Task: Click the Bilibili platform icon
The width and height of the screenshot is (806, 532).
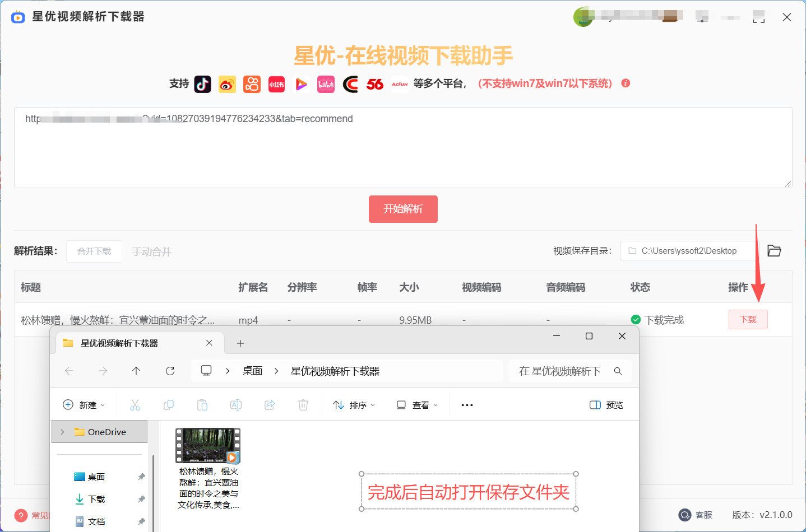Action: [x=326, y=84]
